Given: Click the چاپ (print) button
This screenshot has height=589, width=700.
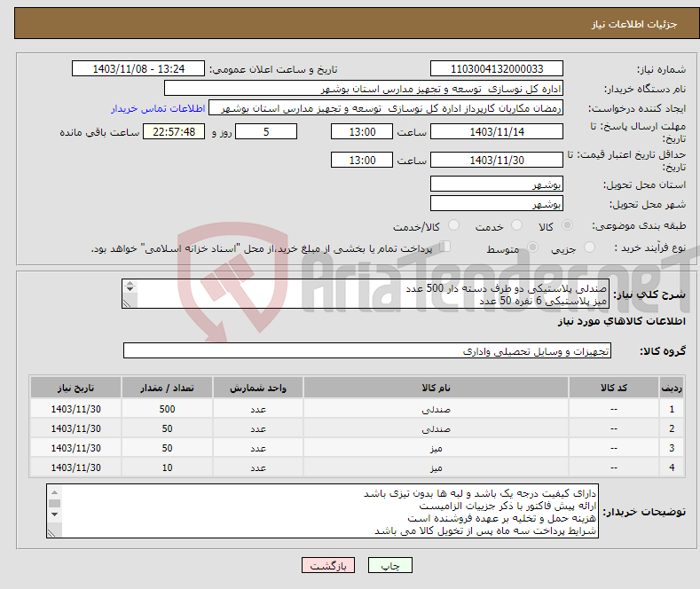Looking at the screenshot, I should (389, 565).
